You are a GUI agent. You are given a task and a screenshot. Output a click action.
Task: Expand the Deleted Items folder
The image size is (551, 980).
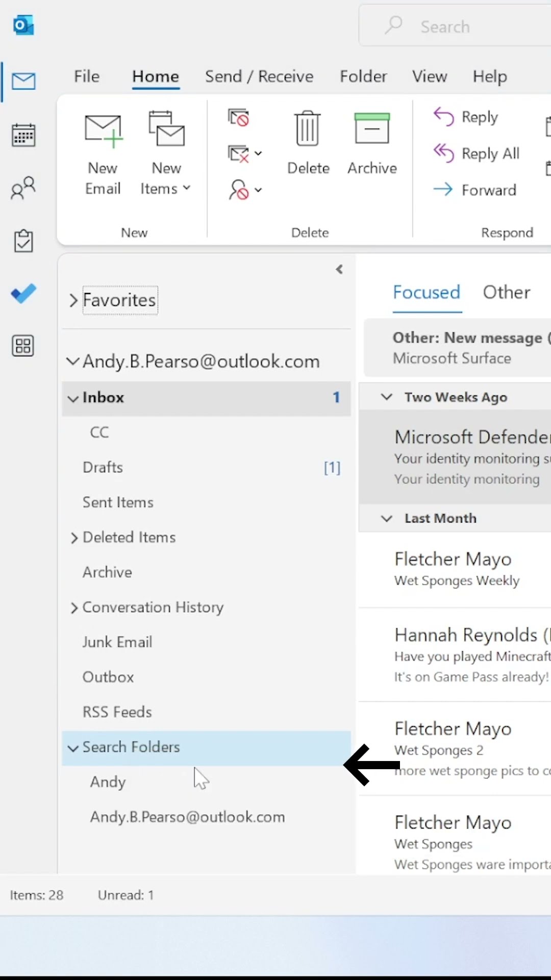tap(74, 538)
